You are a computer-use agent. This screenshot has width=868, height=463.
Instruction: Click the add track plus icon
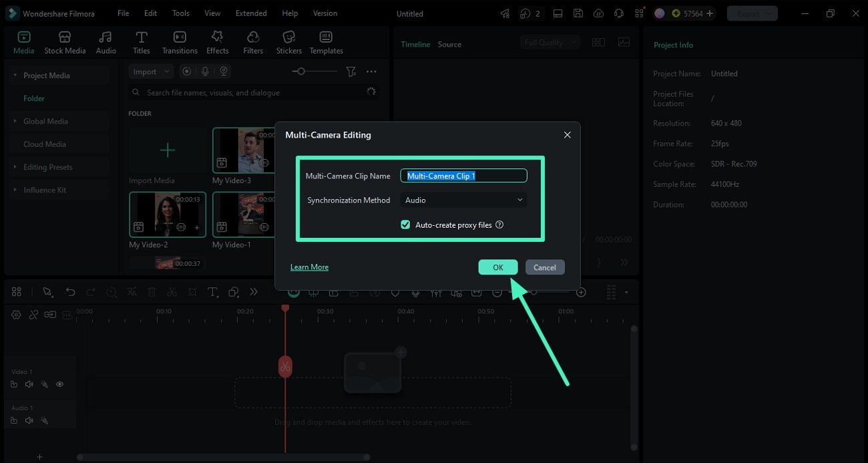click(x=39, y=457)
